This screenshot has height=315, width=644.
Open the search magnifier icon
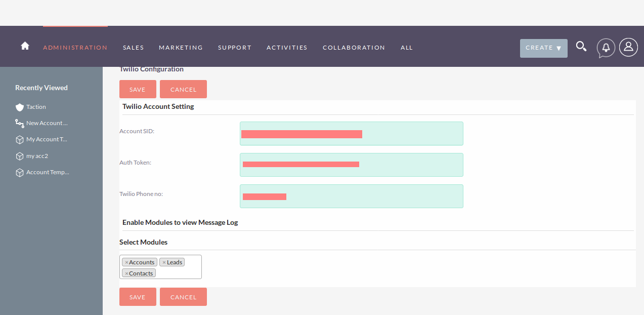pos(581,47)
